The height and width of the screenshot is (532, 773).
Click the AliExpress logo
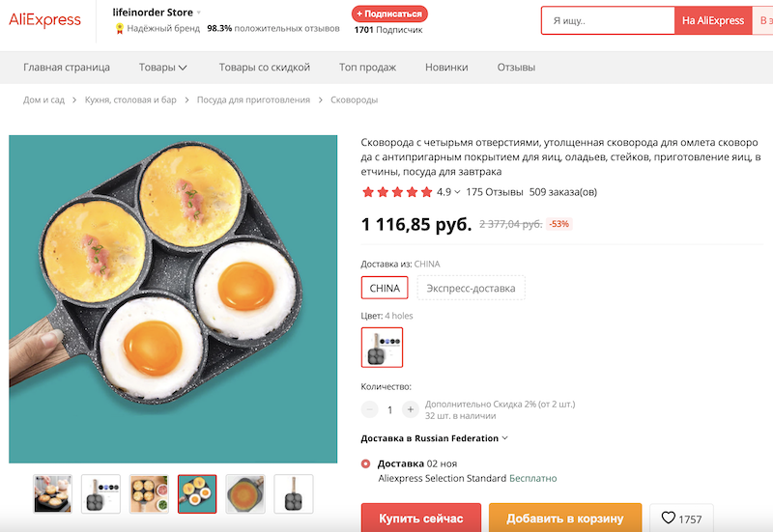tap(45, 20)
